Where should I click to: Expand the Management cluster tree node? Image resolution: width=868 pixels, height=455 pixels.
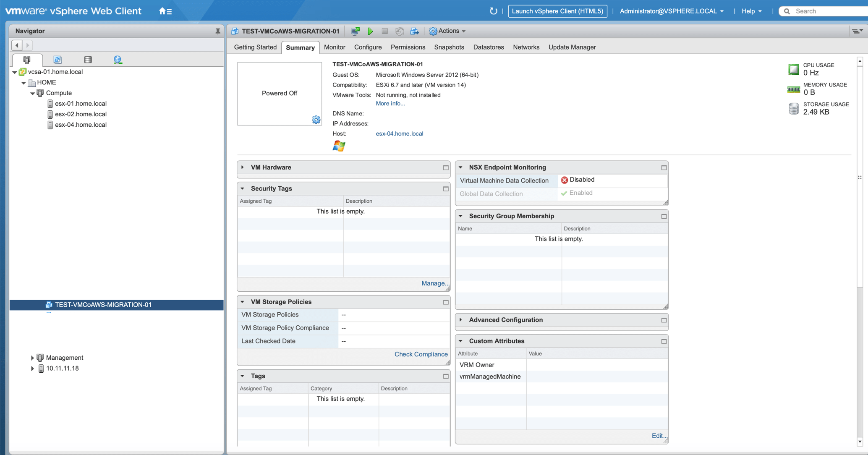tap(32, 358)
